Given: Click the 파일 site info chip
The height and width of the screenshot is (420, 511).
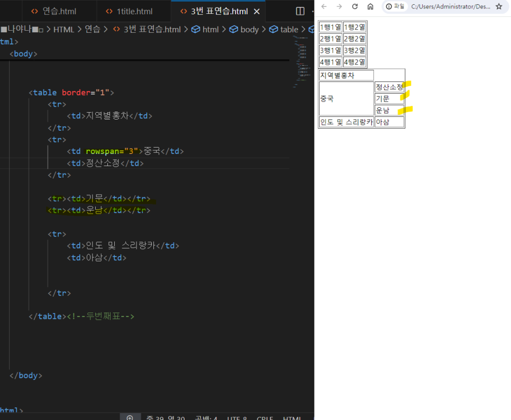Looking at the screenshot, I should tap(395, 6).
